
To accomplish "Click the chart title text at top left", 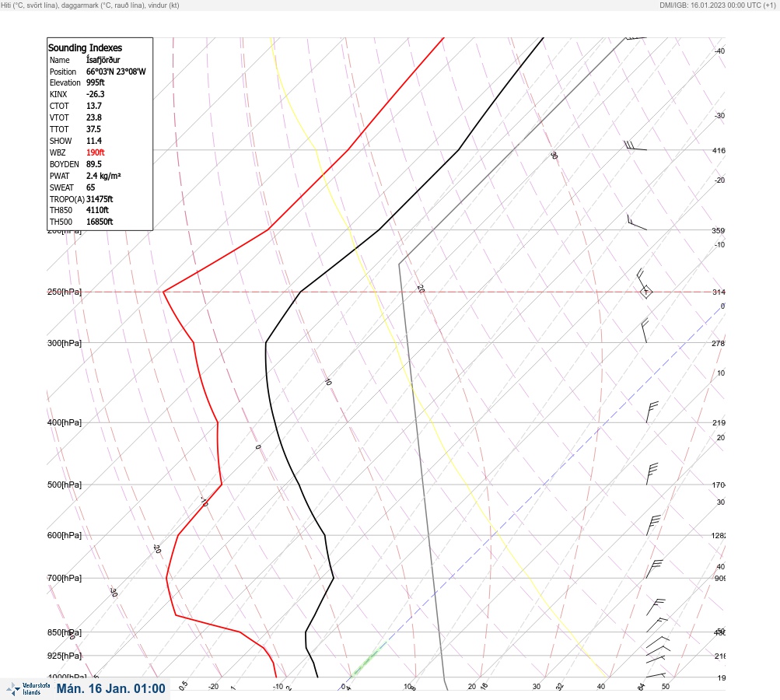I will [x=90, y=5].
